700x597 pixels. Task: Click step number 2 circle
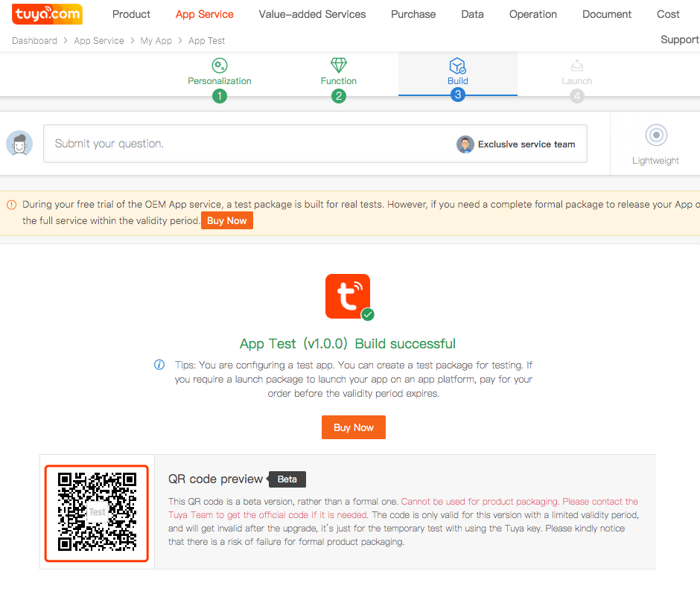(339, 96)
